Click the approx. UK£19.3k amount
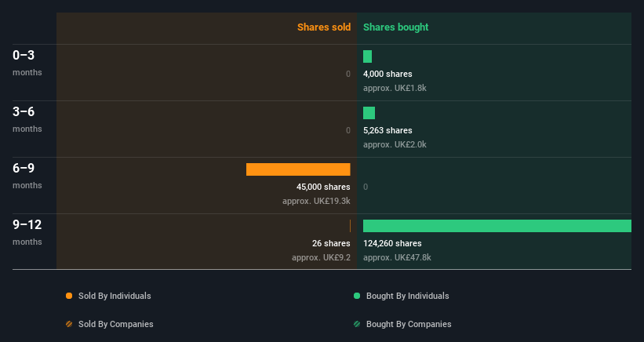 pos(316,201)
